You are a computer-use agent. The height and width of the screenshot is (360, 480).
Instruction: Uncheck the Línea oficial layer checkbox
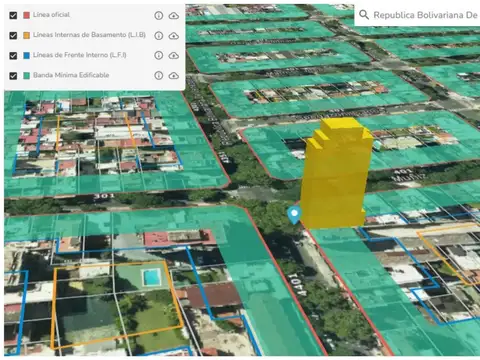point(13,15)
